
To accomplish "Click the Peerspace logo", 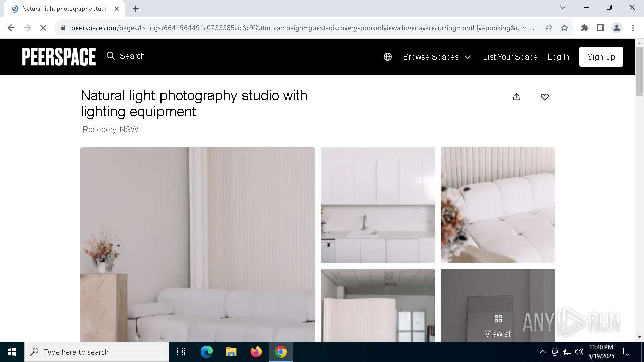I will point(59,57).
